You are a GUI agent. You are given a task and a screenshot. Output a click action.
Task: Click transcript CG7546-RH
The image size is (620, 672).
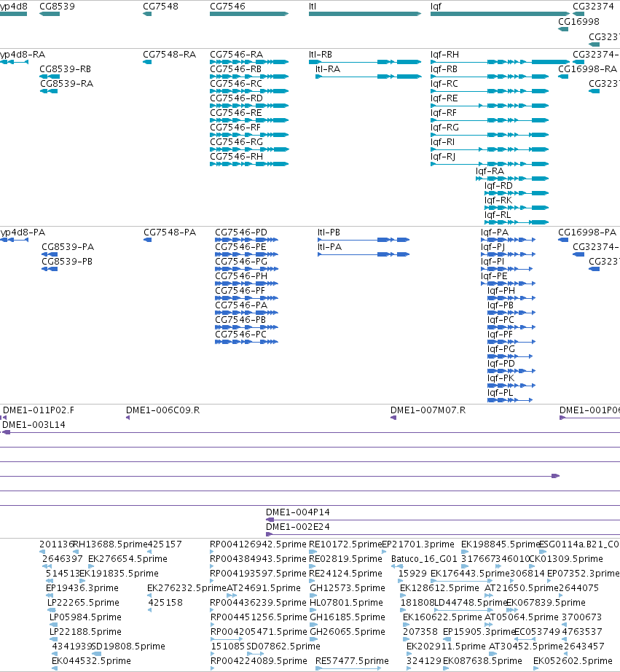click(x=237, y=157)
